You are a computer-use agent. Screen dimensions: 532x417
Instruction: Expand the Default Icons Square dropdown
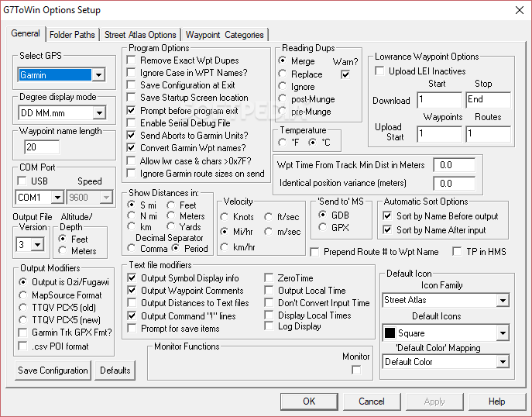pos(503,333)
